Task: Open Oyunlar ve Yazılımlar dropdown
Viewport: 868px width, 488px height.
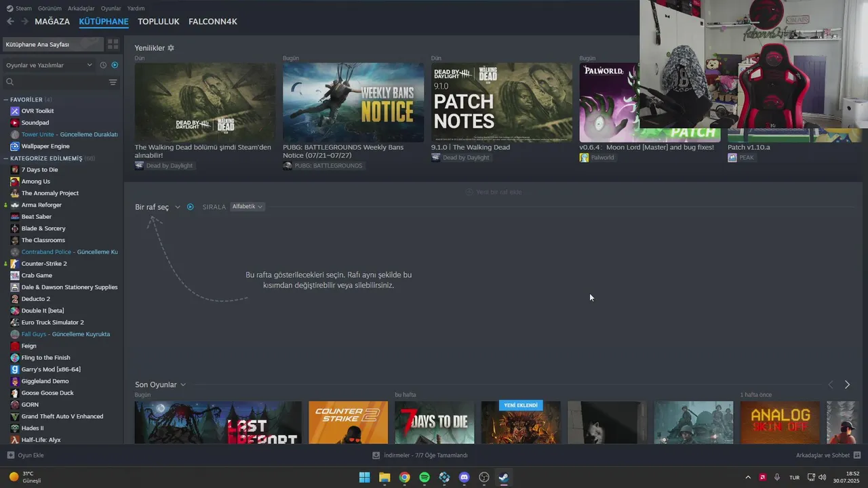Action: pyautogui.click(x=49, y=65)
